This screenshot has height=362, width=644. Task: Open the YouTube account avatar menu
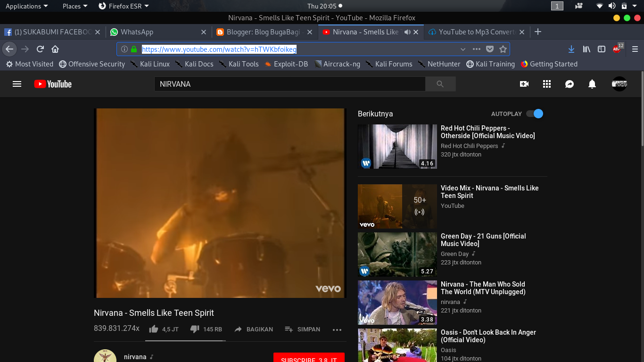point(619,84)
